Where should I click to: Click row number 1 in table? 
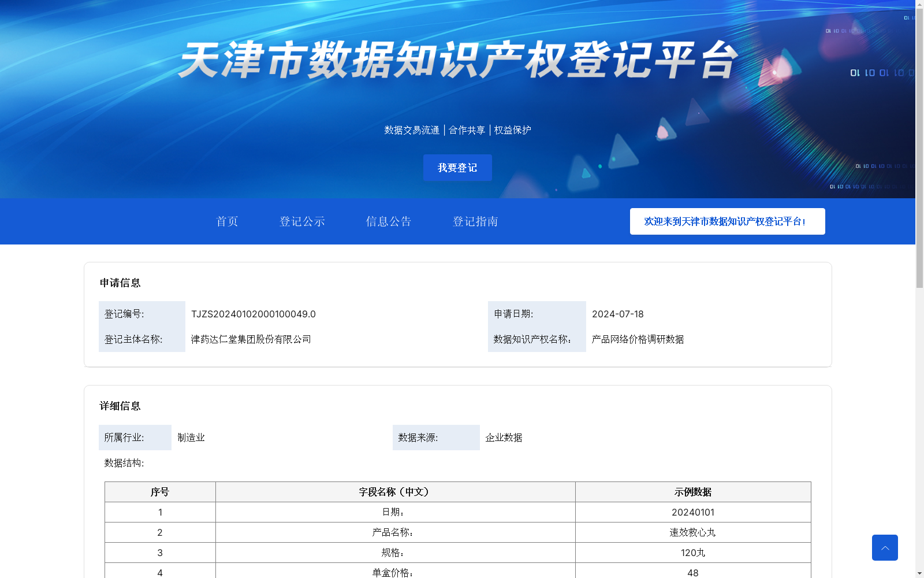pos(160,512)
